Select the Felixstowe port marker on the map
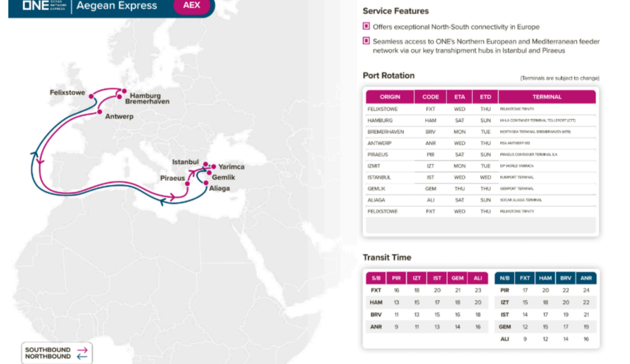Screen dimensions: 630x364 tap(91, 97)
